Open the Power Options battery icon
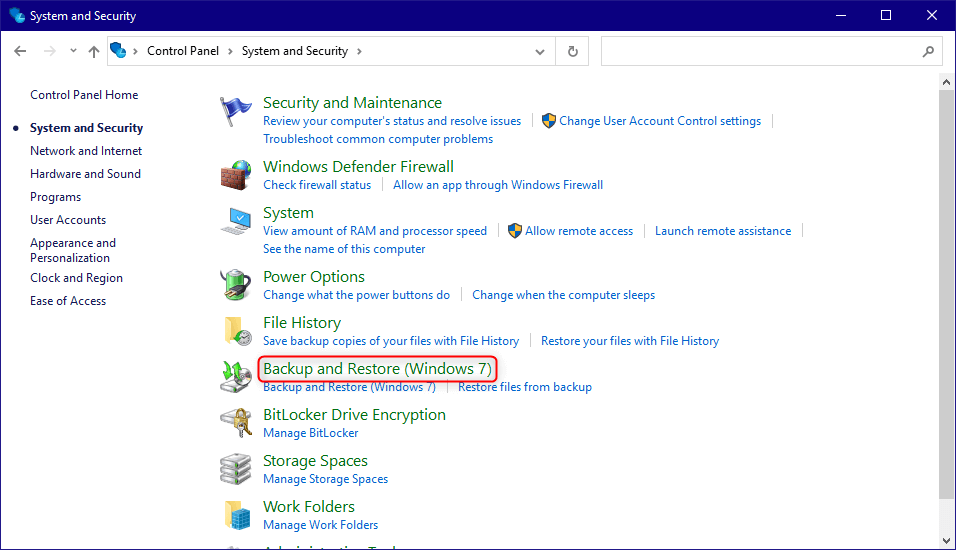Screen dimensions: 956x550 pyautogui.click(x=235, y=285)
